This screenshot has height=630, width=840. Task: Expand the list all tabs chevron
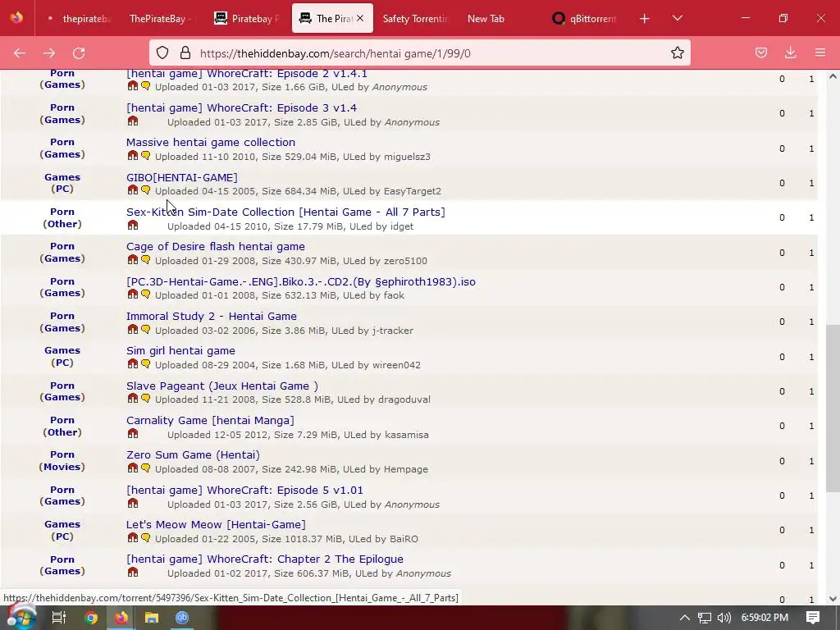pos(677,19)
